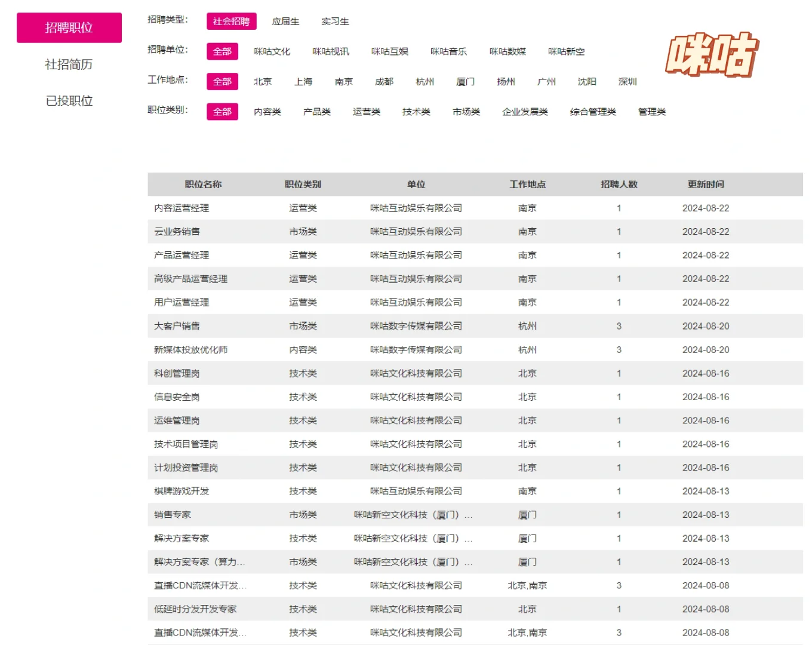The width and height of the screenshot is (812, 645).
Task: Click 全部 for 工作地点 filter
Action: 222,82
